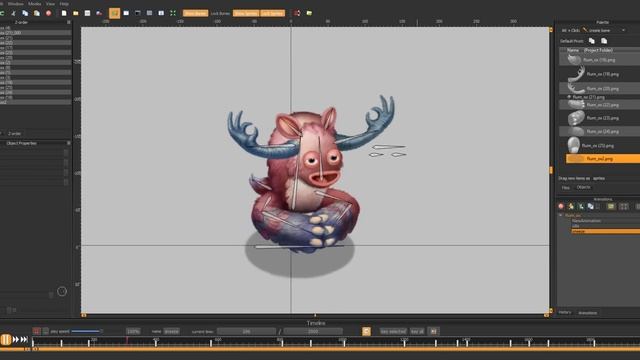Toggle the Lock Bones button
The height and width of the screenshot is (360, 640).
tap(220, 13)
